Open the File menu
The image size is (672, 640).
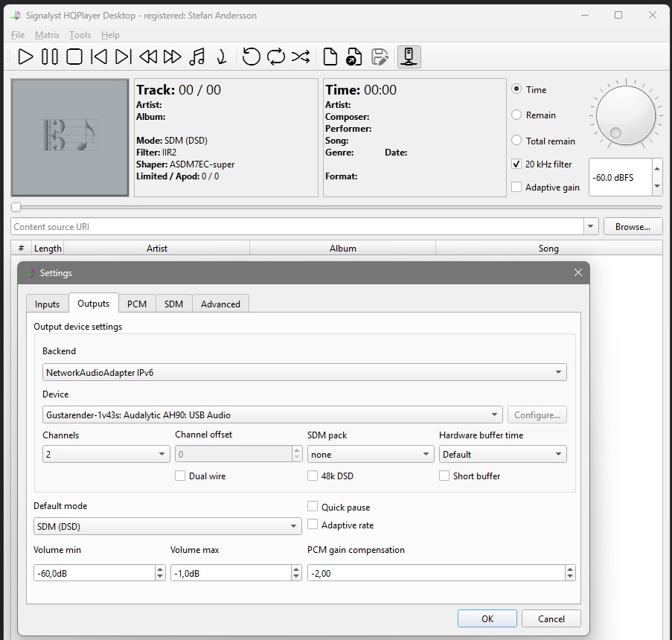tap(18, 35)
